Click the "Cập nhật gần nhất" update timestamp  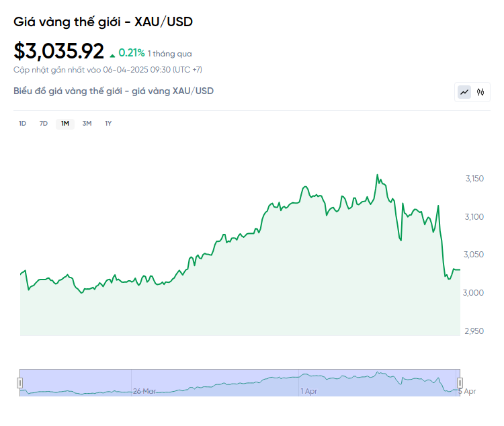[x=108, y=69]
